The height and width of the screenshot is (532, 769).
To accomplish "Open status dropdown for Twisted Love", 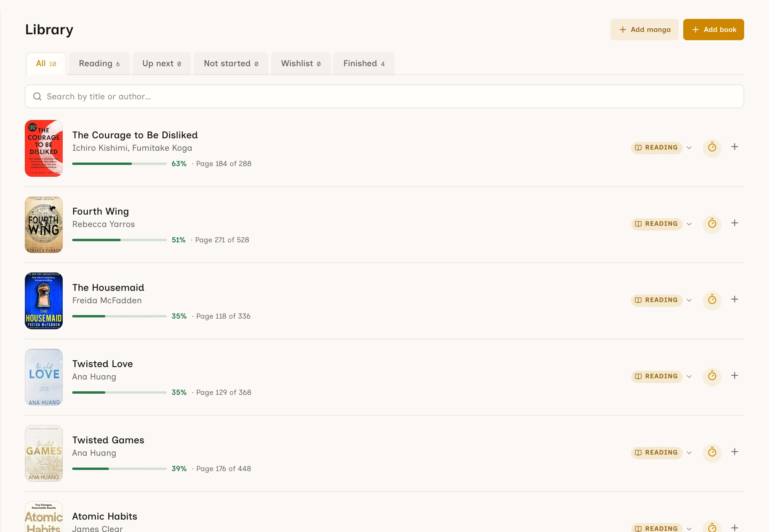I will click(662, 376).
